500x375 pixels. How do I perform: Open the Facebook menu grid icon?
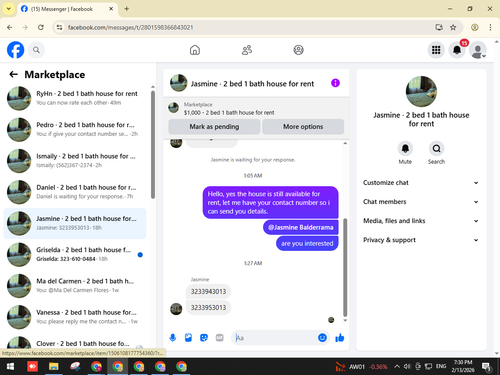pyautogui.click(x=436, y=50)
